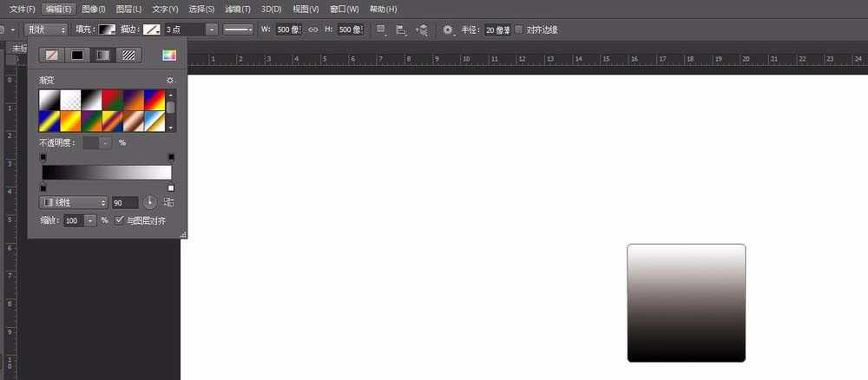The height and width of the screenshot is (380, 868).
Task: Open path operations icon in options bar
Action: (381, 29)
